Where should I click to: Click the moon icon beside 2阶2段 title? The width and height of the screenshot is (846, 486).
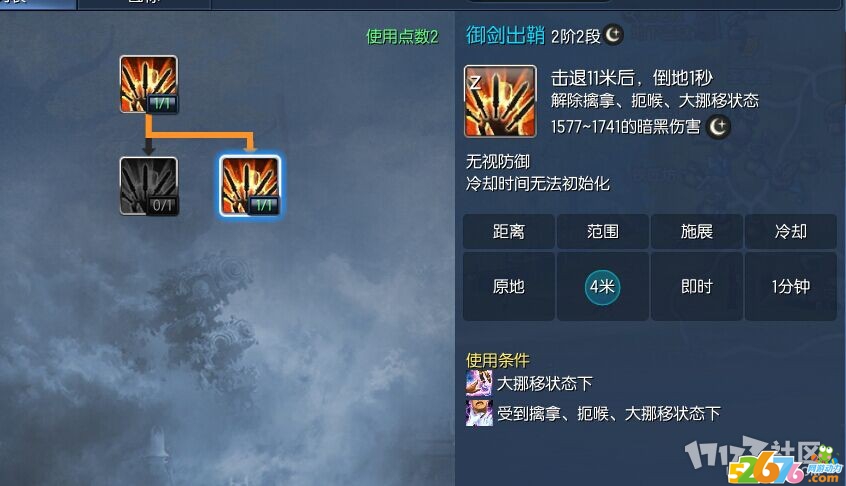(613, 35)
